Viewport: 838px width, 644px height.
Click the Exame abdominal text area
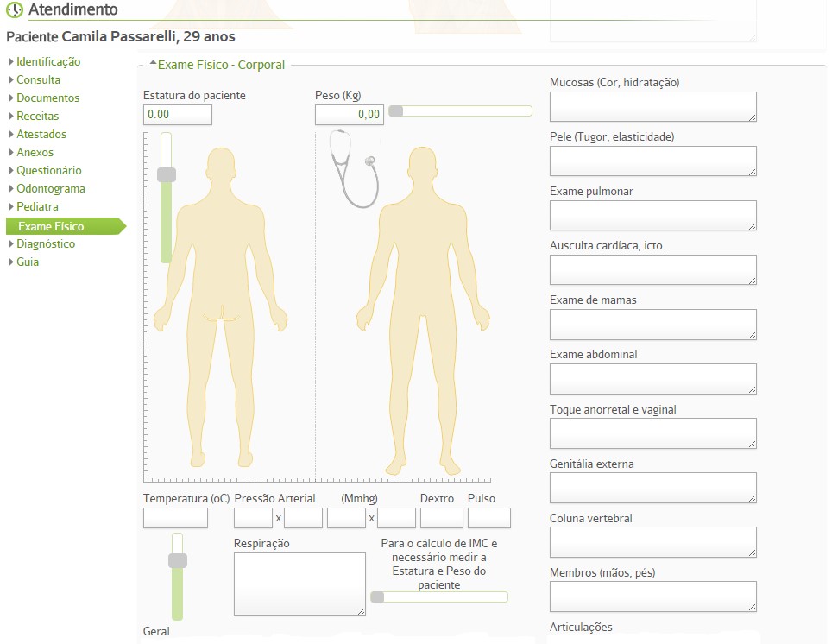click(x=653, y=379)
